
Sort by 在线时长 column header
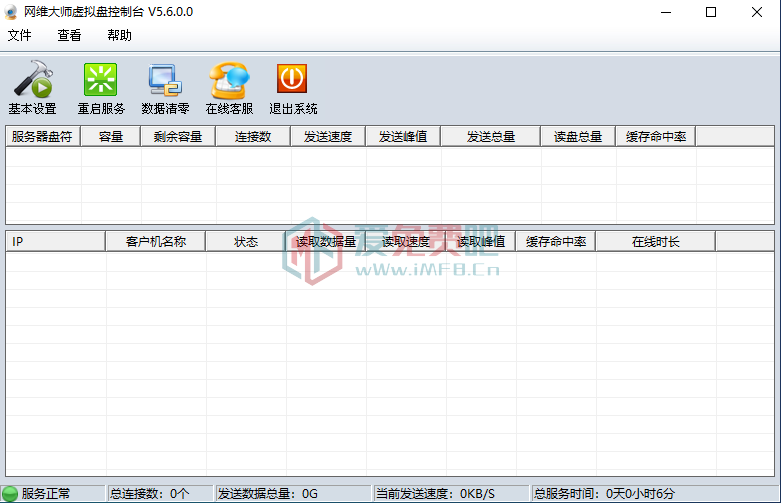point(656,242)
